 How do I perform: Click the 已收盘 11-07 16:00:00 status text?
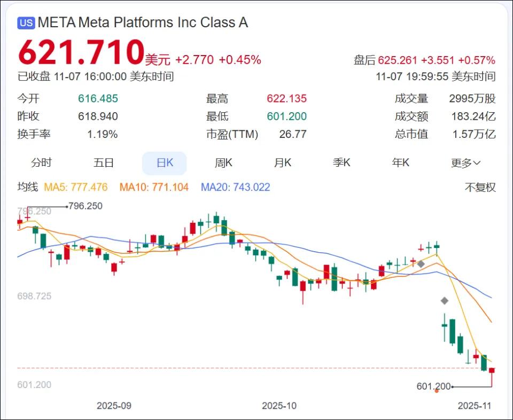[x=95, y=76]
